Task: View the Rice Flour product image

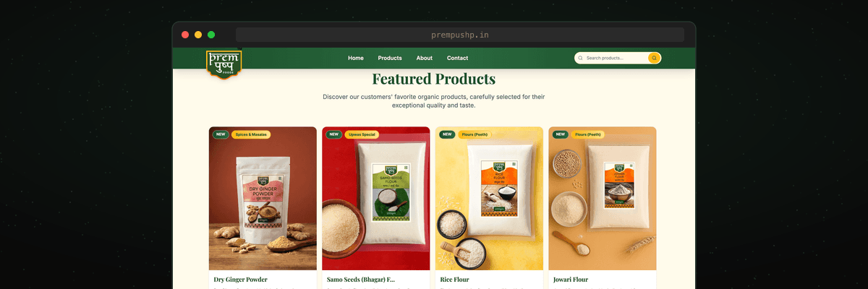Action: click(489, 199)
